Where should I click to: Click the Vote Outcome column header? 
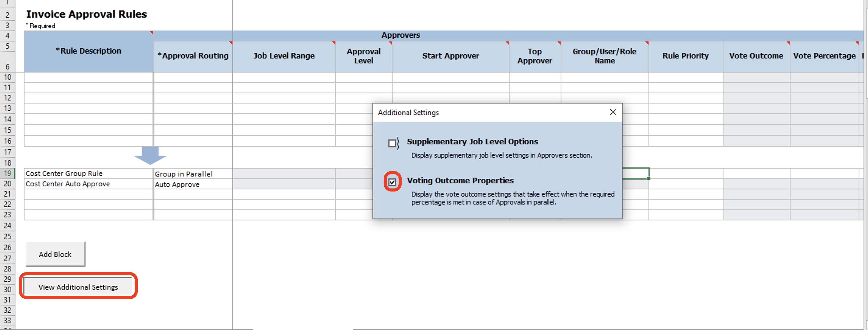[x=756, y=56]
